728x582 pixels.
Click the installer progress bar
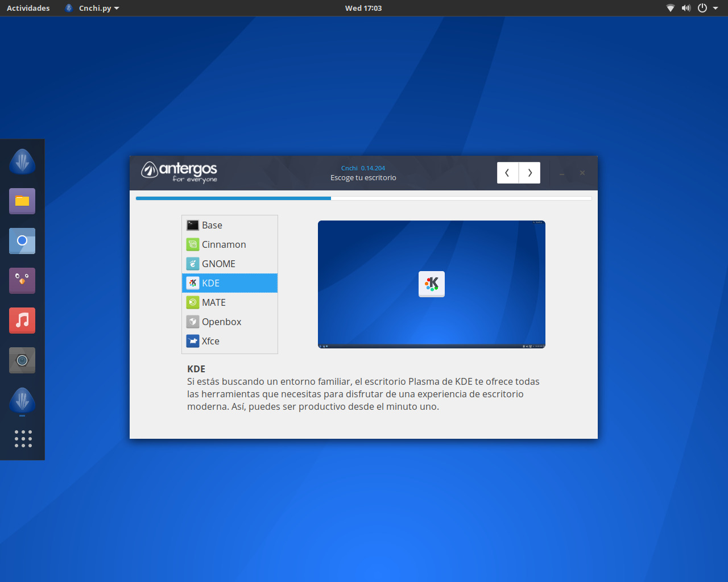[363, 198]
